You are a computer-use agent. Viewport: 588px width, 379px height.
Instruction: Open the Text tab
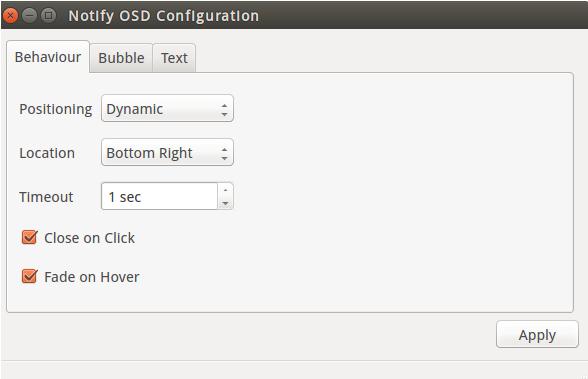[x=174, y=58]
